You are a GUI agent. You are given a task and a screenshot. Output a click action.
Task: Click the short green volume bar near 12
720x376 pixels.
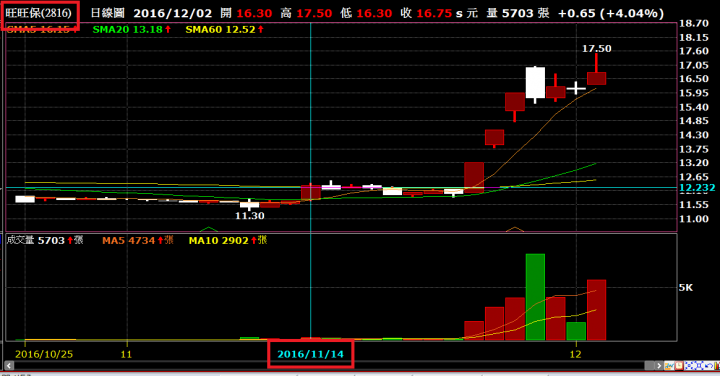coord(576,331)
